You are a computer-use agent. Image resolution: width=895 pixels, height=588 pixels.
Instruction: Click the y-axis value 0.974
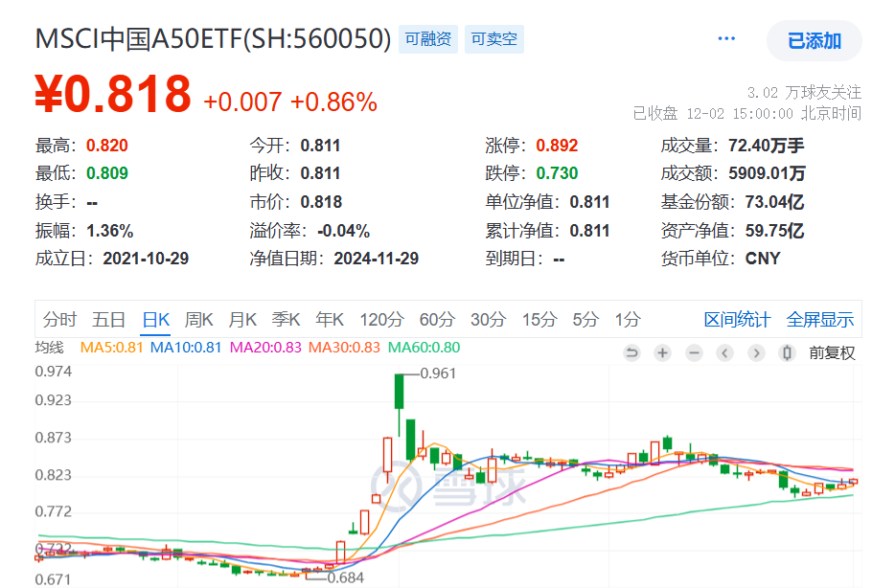click(53, 372)
